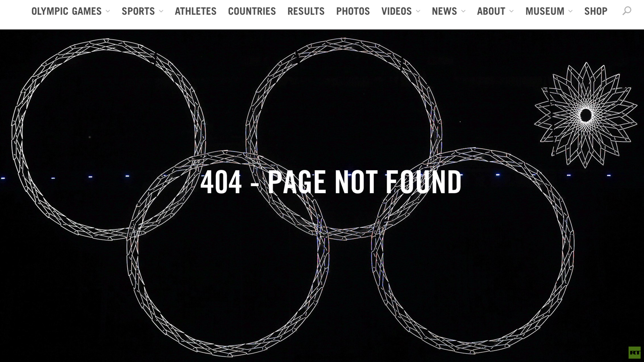The height and width of the screenshot is (362, 644).
Task: Expand the News dropdown chevron
Action: point(463,11)
